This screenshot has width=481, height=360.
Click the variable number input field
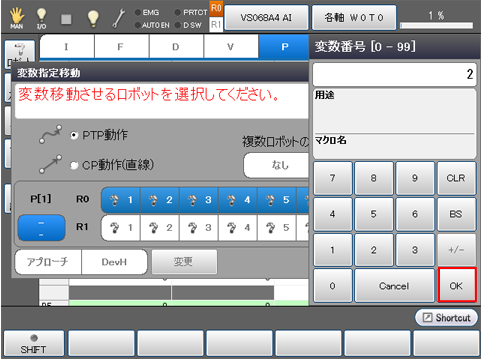tap(394, 75)
